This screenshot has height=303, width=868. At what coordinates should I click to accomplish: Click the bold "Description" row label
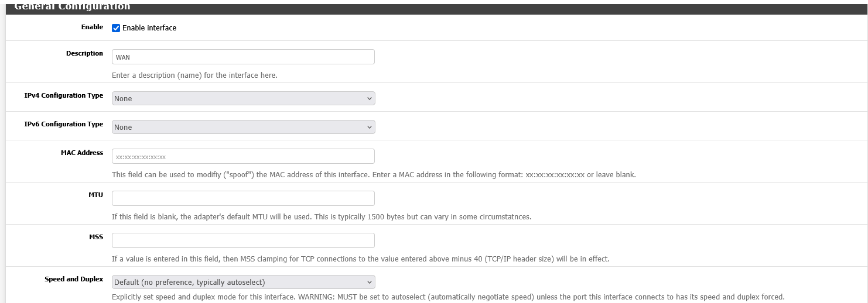click(x=84, y=53)
